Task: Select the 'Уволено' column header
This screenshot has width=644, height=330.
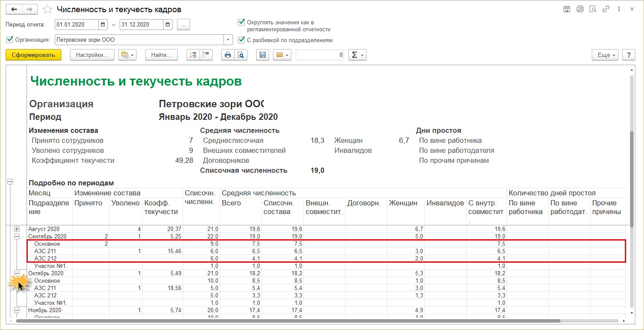Action: click(126, 211)
